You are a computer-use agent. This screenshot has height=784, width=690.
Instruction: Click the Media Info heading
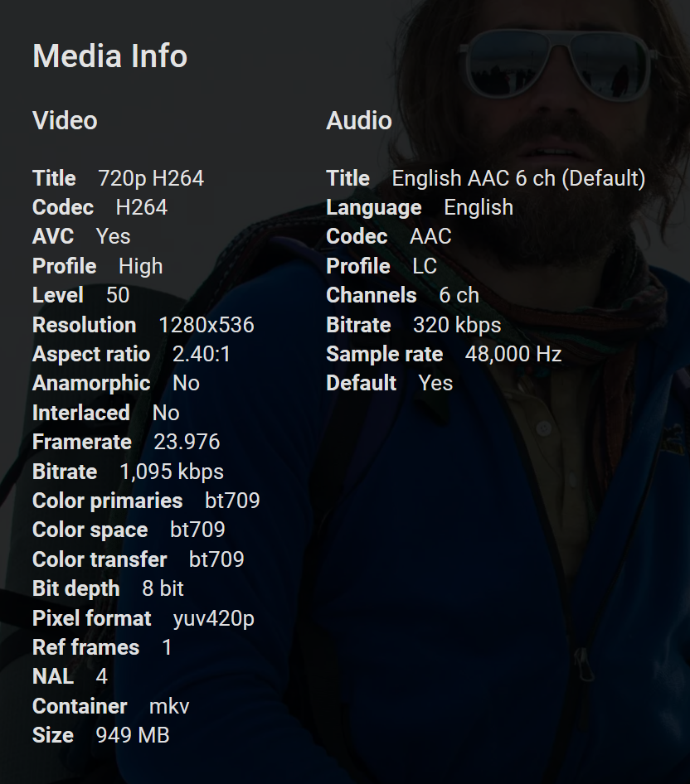[x=109, y=56]
